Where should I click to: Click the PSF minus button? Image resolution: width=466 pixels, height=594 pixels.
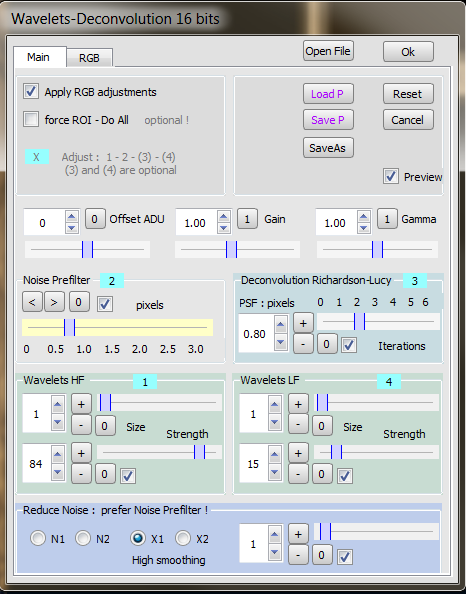tap(303, 344)
